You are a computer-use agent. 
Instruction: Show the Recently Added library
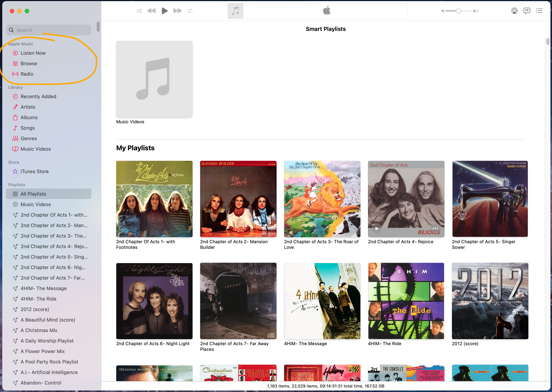(x=38, y=97)
